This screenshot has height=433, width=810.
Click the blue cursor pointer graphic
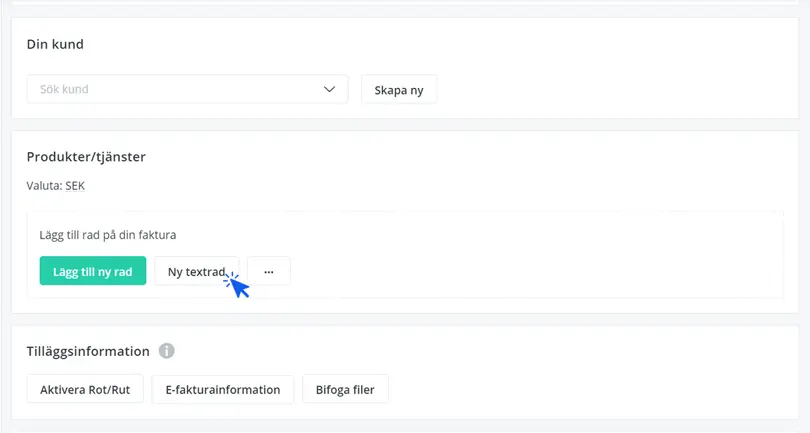click(237, 285)
